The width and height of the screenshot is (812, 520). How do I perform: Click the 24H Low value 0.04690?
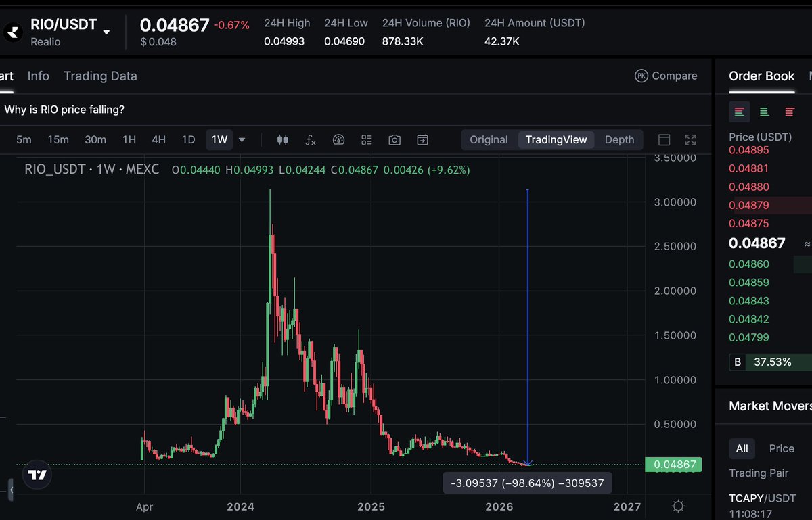pyautogui.click(x=344, y=41)
